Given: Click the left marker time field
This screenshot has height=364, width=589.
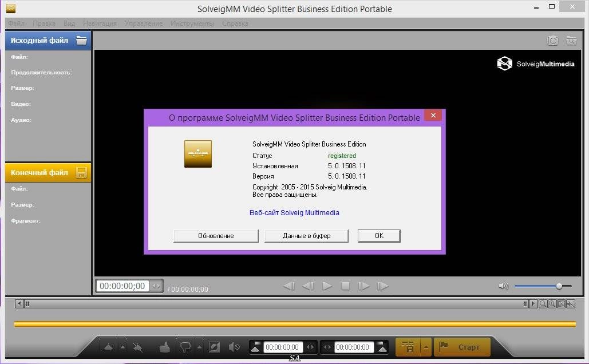Looking at the screenshot, I should [x=283, y=347].
